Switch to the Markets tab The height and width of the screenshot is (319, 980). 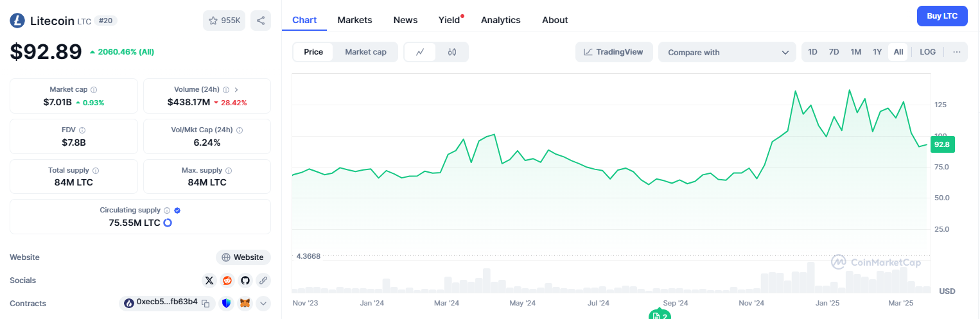354,20
